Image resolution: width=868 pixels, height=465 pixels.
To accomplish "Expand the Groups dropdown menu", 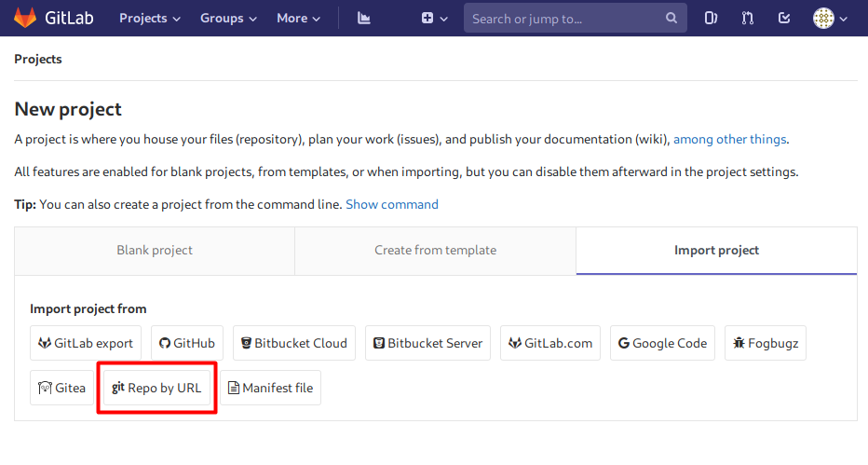I will [228, 18].
